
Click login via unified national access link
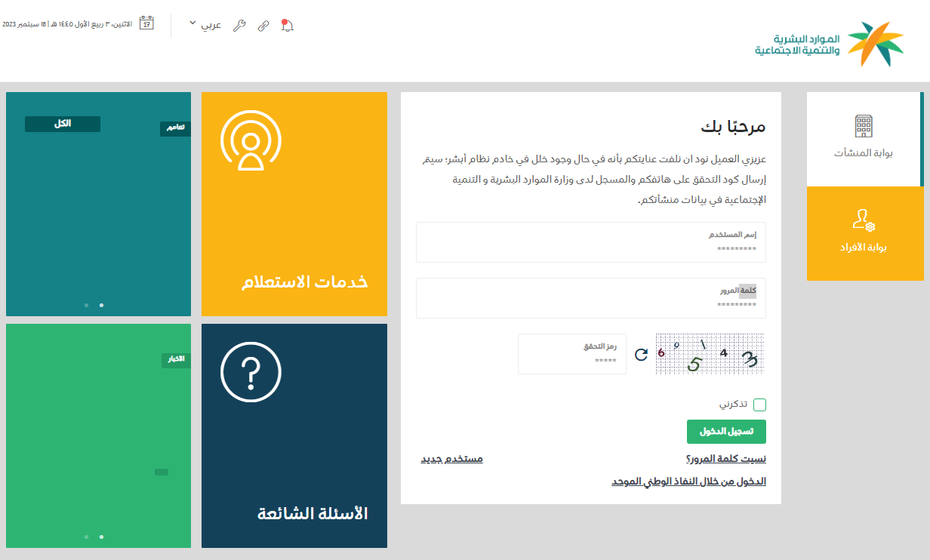pyautogui.click(x=688, y=481)
